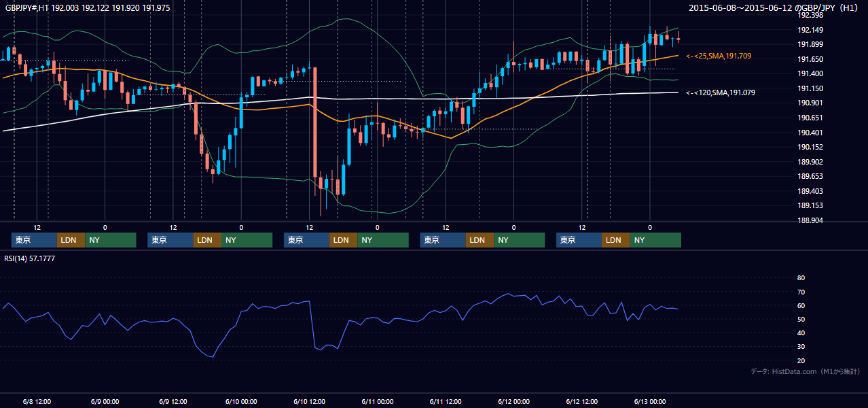Click the 190.152 price axis label
This screenshot has height=408, width=868.
coord(810,148)
